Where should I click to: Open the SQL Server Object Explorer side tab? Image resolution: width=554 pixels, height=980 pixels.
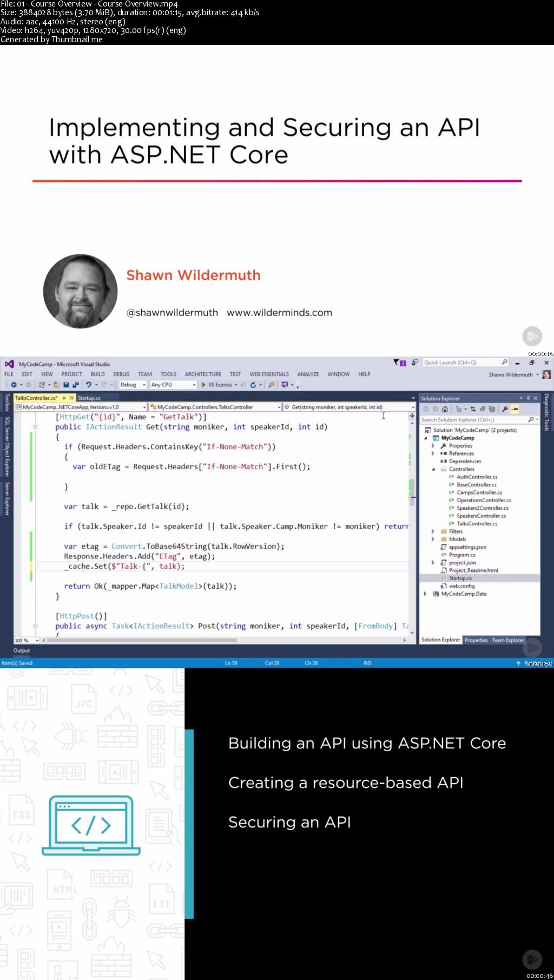[7, 446]
